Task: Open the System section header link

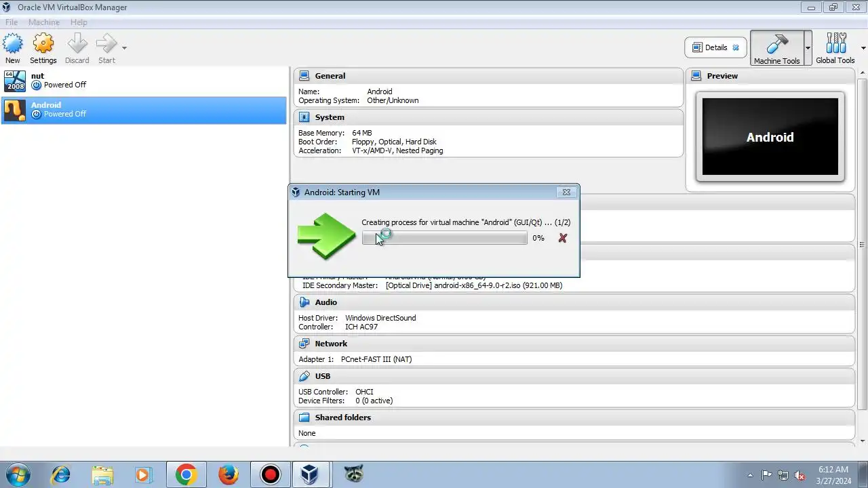Action: pyautogui.click(x=330, y=117)
